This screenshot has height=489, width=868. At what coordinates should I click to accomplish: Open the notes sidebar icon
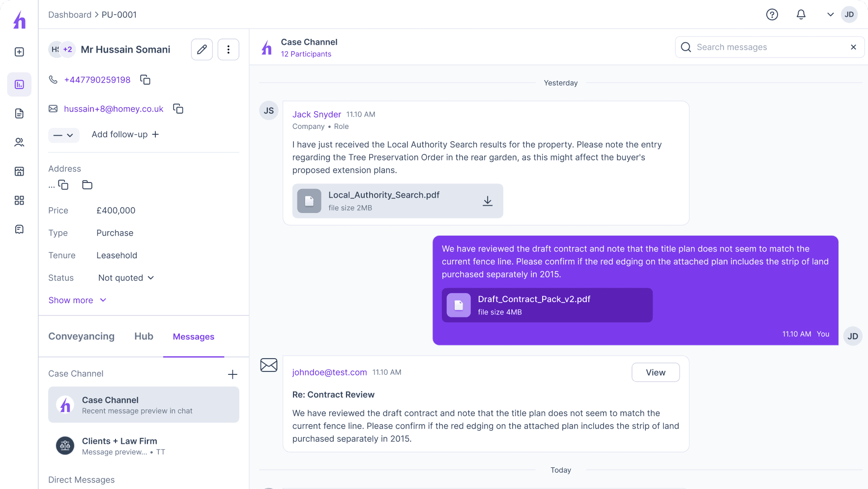click(x=19, y=229)
